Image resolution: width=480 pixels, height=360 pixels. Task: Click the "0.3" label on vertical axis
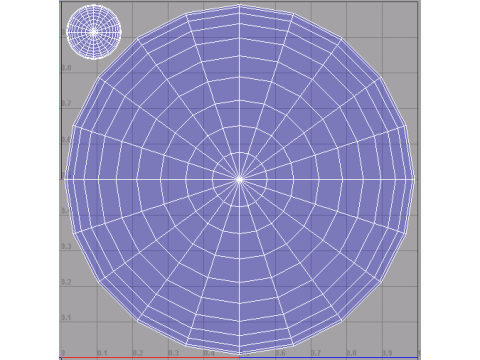point(67,246)
